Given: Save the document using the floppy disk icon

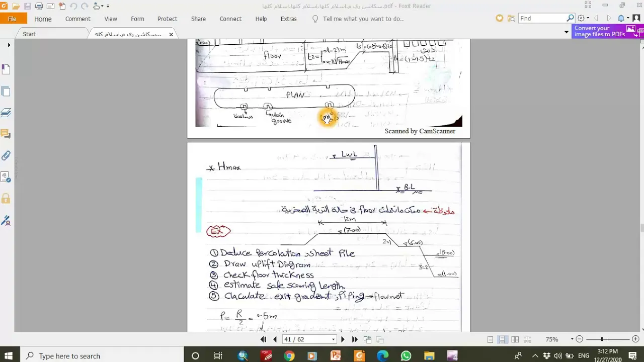Looking at the screenshot, I should coord(28,6).
